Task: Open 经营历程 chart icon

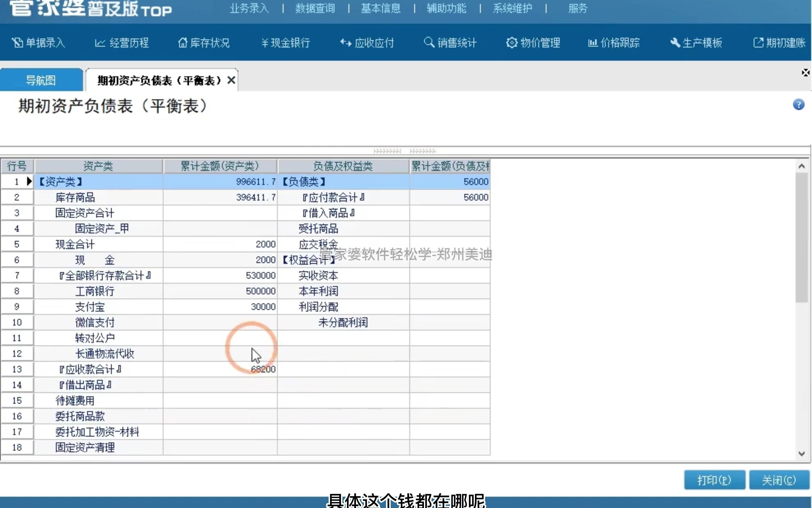Action: pos(100,43)
